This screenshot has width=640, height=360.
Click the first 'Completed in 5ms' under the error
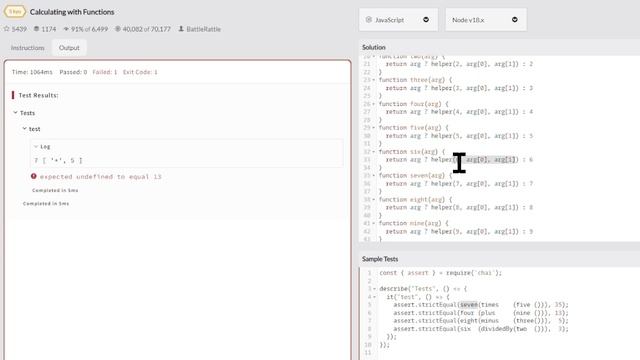55,190
